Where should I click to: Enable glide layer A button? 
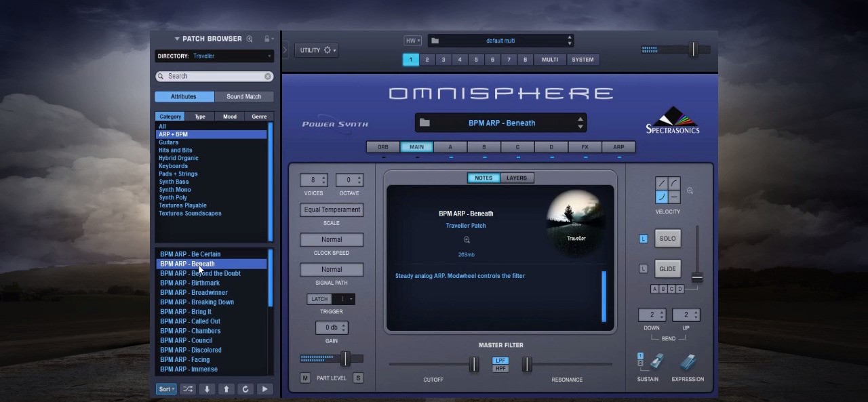pos(655,289)
